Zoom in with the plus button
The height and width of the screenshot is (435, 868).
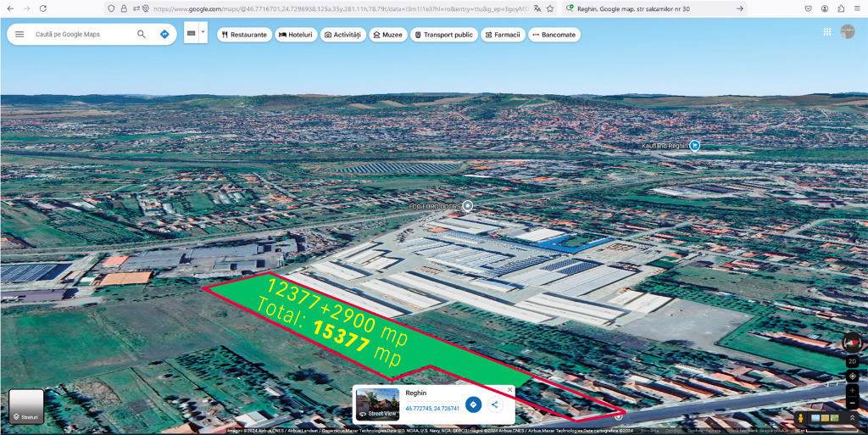pos(852,390)
